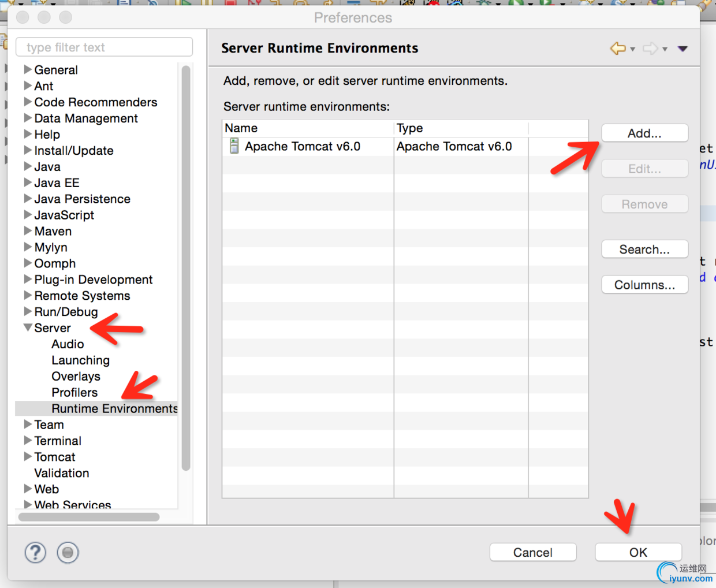Click the Columns... button
The image size is (716, 588).
pyautogui.click(x=644, y=285)
